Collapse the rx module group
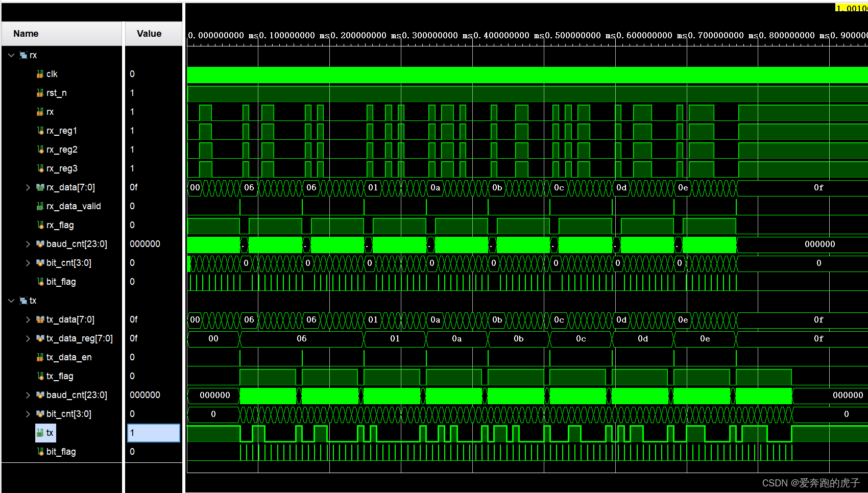The image size is (868, 493). click(x=11, y=55)
